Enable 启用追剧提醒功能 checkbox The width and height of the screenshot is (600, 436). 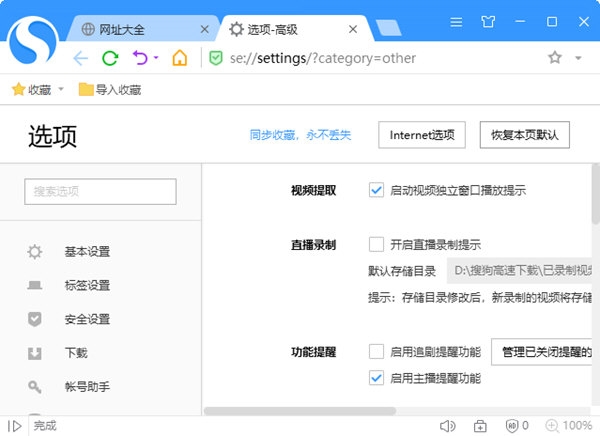377,352
